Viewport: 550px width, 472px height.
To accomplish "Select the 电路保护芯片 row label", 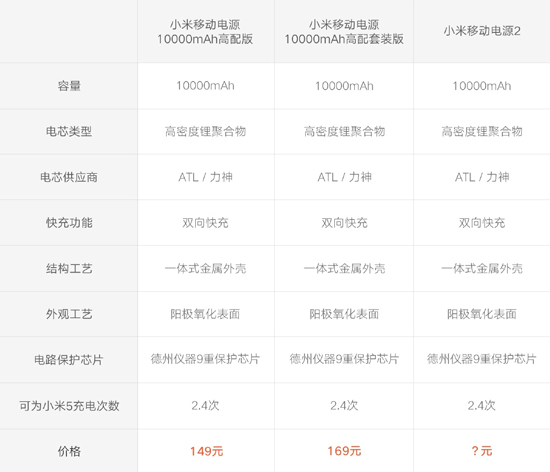I will (x=69, y=360).
